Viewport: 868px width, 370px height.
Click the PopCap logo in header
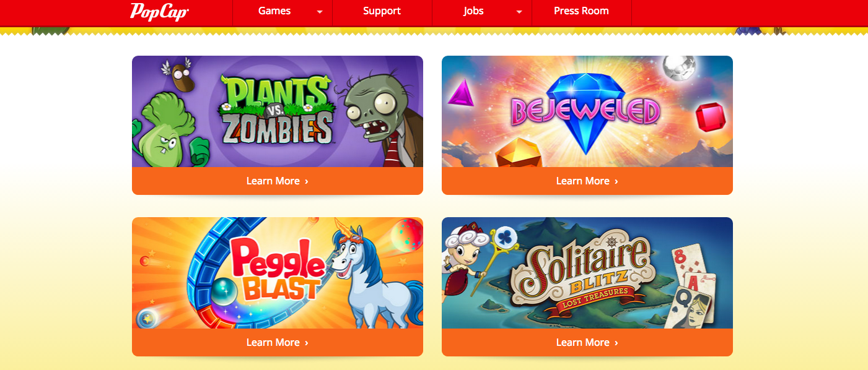[x=159, y=11]
